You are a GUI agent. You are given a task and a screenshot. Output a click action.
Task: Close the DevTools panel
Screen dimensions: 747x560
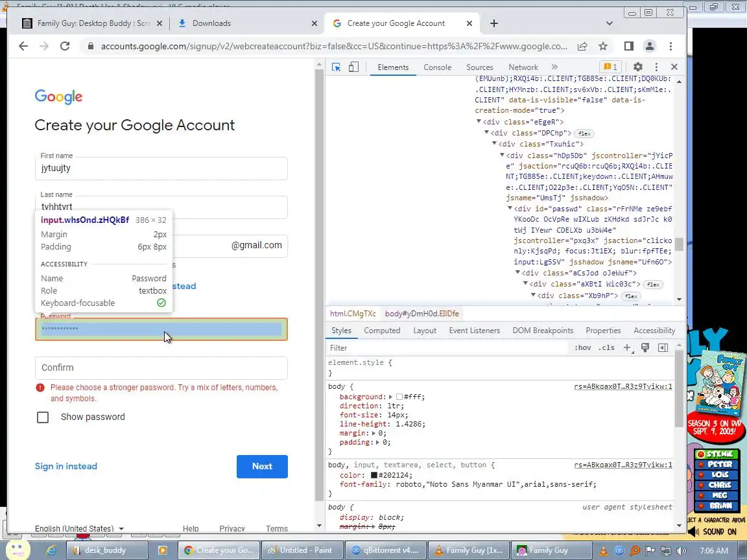click(674, 67)
